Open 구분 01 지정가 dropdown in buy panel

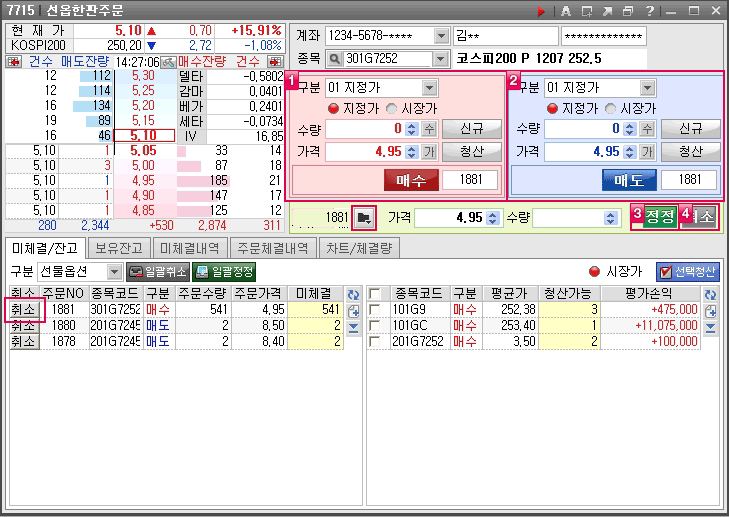click(x=429, y=88)
